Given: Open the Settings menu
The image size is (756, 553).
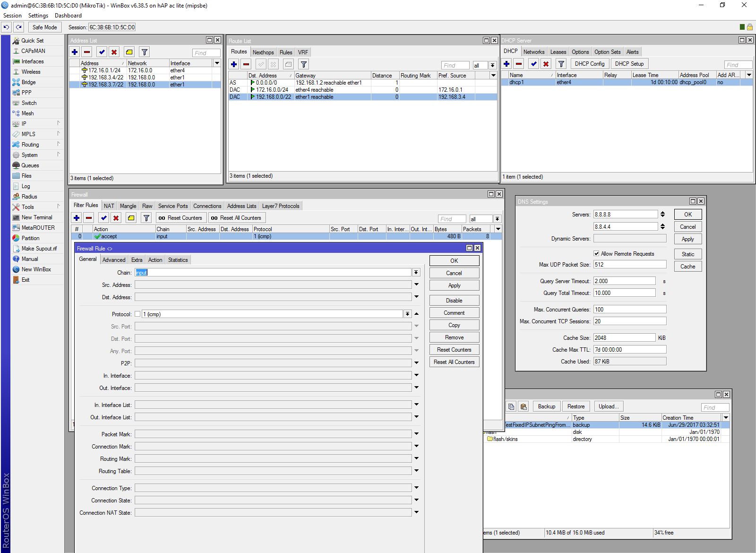Looking at the screenshot, I should pyautogui.click(x=38, y=16).
